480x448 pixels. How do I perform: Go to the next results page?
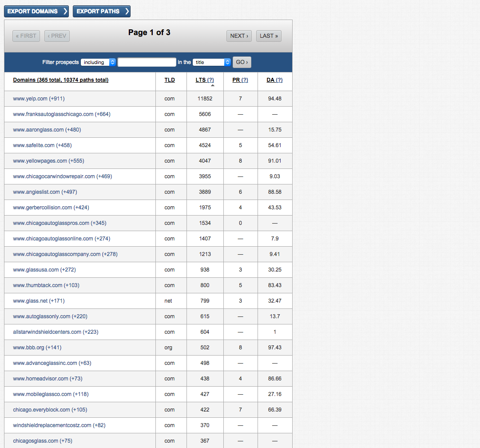click(239, 36)
